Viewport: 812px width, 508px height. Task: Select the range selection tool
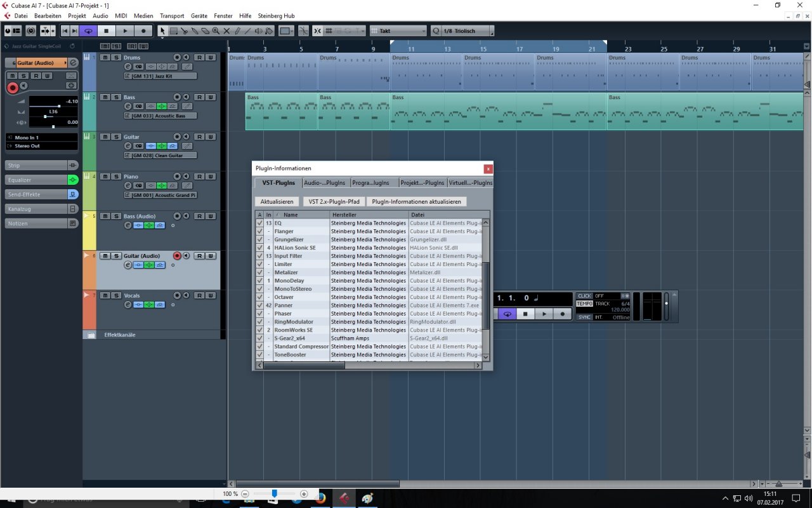click(x=173, y=30)
